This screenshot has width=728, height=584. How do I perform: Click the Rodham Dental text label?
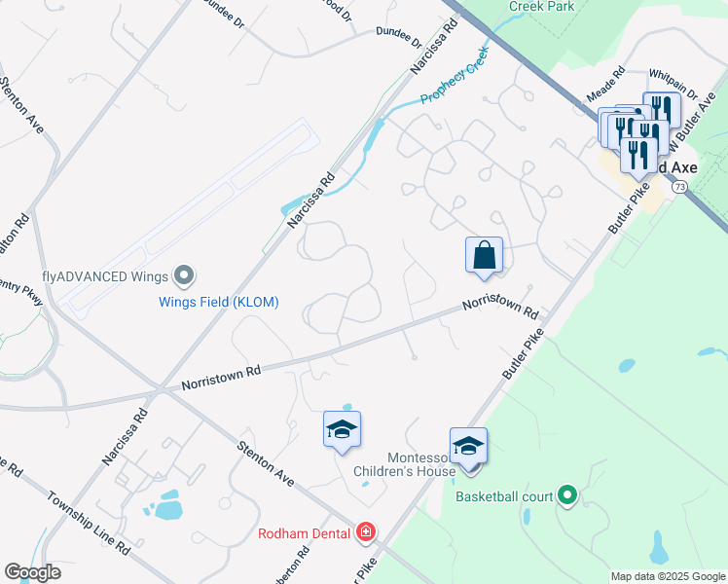[304, 533]
